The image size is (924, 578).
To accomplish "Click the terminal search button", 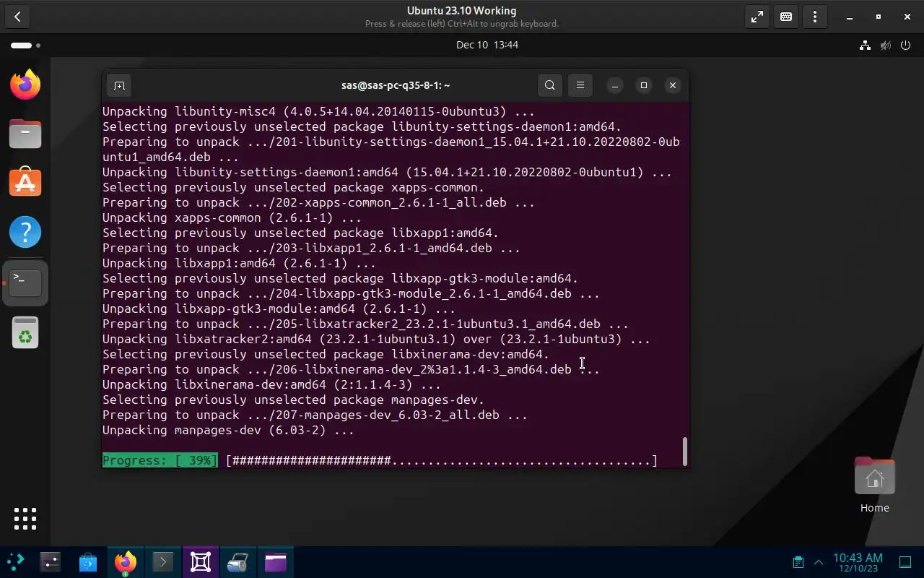I will pyautogui.click(x=550, y=85).
